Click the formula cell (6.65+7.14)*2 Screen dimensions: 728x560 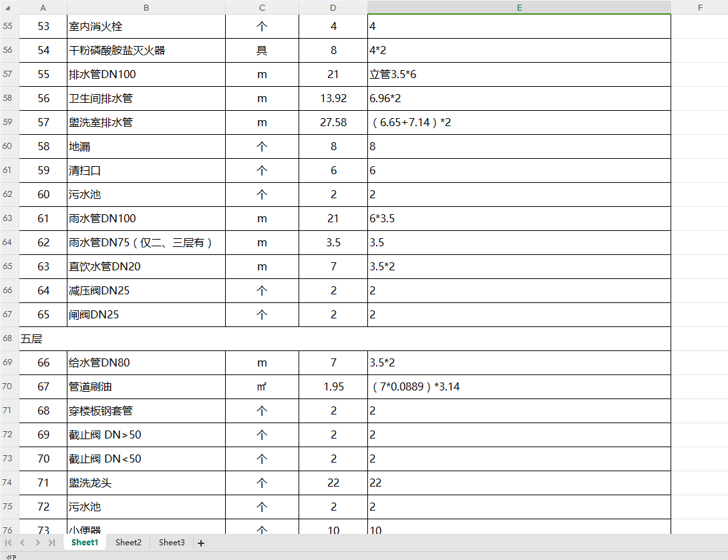coord(519,123)
